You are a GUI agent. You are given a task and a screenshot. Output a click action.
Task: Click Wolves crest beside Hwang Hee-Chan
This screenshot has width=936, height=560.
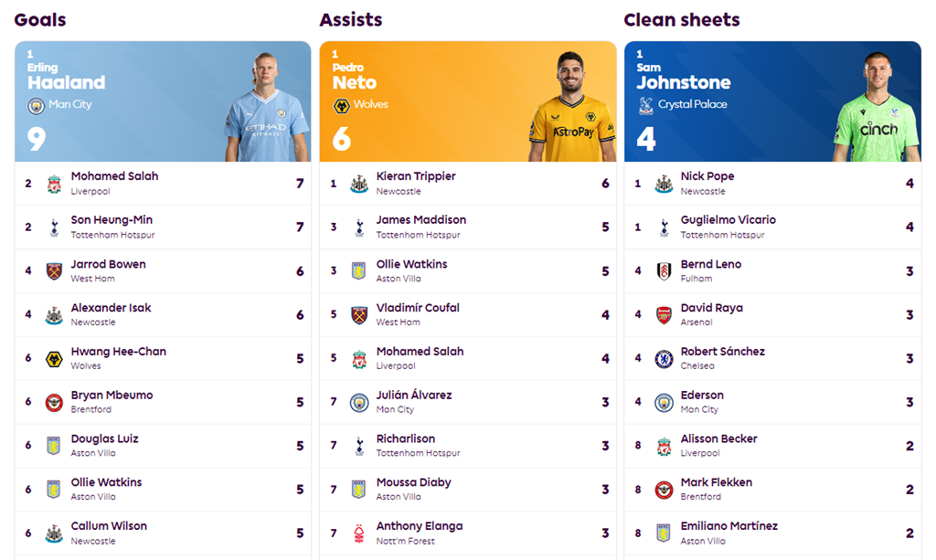pyautogui.click(x=54, y=358)
